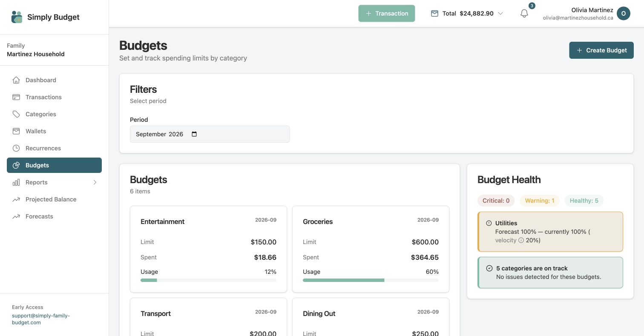Click the on-track checkmark circle icon

point(489,268)
